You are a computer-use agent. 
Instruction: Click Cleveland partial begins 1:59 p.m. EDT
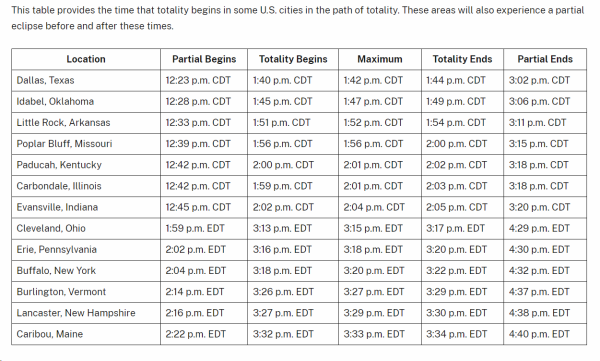point(195,229)
